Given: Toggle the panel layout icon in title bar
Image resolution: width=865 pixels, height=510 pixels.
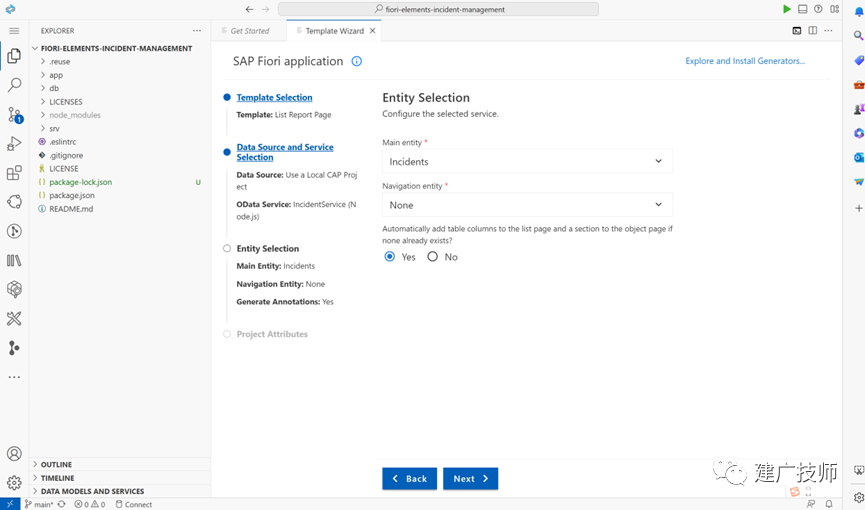Looking at the screenshot, I should click(803, 9).
